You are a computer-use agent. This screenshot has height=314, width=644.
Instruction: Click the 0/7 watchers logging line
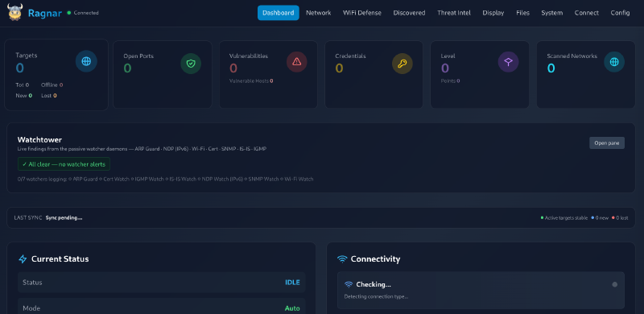pyautogui.click(x=166, y=180)
